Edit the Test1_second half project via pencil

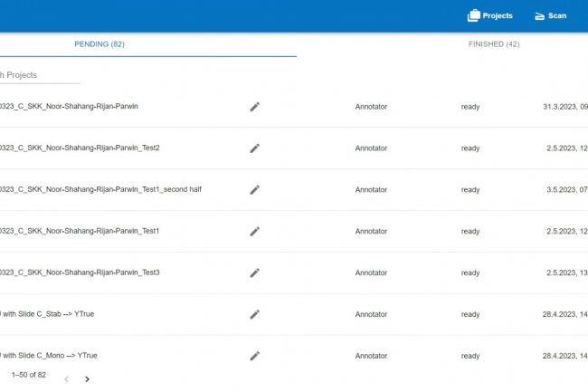click(x=254, y=189)
